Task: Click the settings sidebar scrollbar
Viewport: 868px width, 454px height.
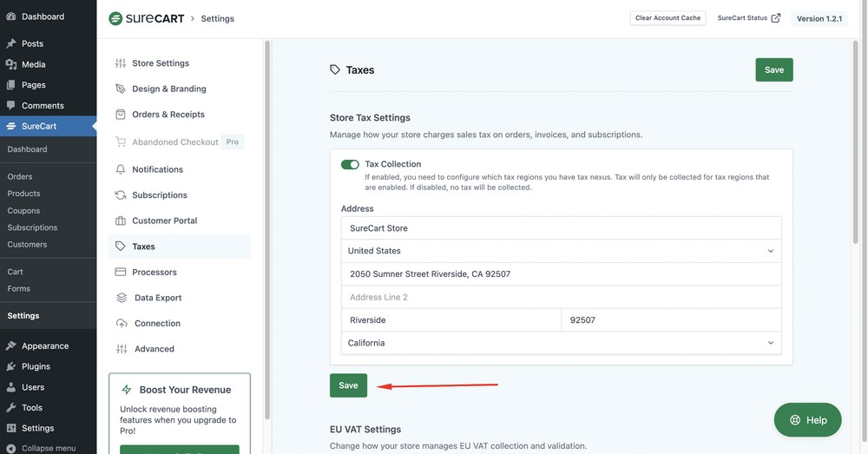Action: pyautogui.click(x=267, y=230)
